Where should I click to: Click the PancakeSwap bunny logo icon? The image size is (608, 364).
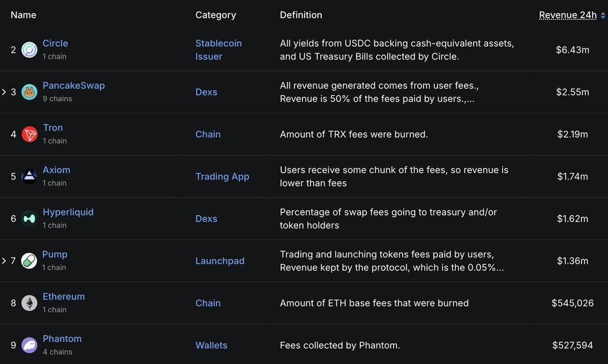(29, 92)
